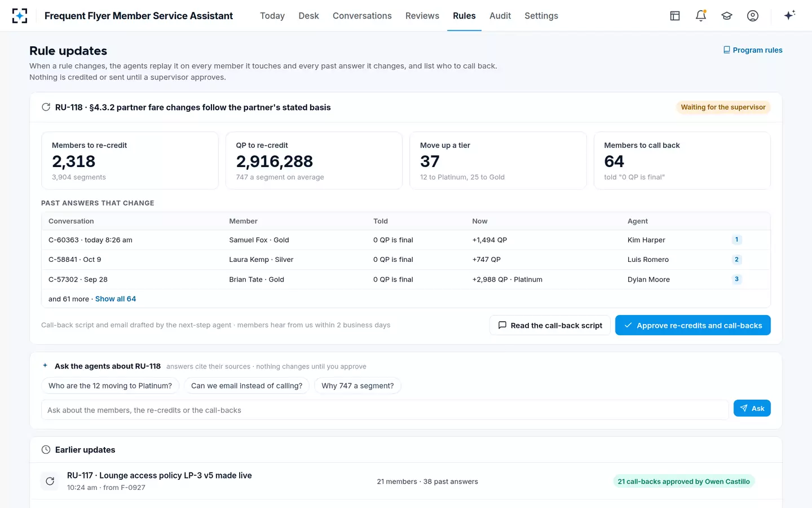The width and height of the screenshot is (812, 508).
Task: Open the Reviews tab
Action: coord(422,16)
